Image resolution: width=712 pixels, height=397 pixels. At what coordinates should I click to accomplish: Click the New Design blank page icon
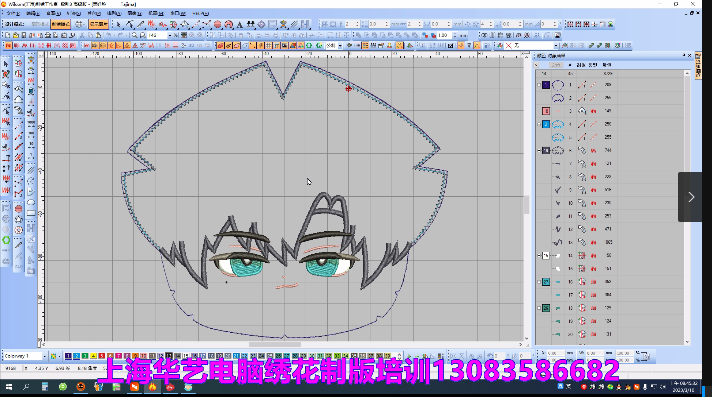point(8,35)
